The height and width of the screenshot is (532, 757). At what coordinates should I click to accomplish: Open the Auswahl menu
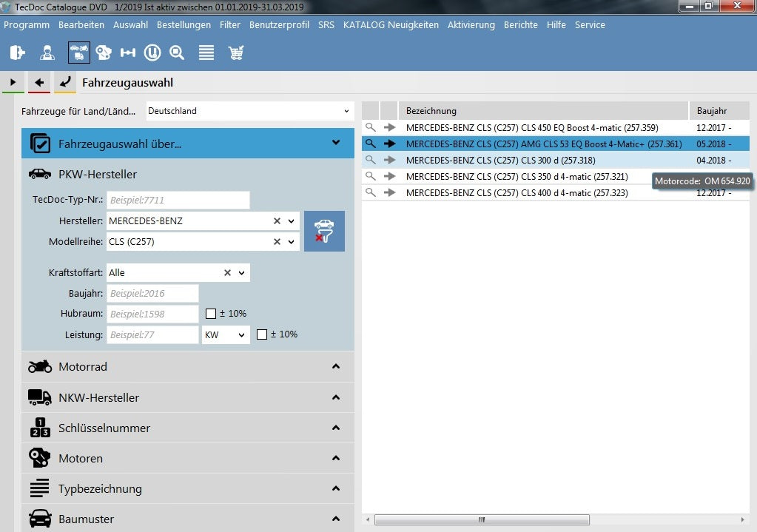pyautogui.click(x=130, y=24)
